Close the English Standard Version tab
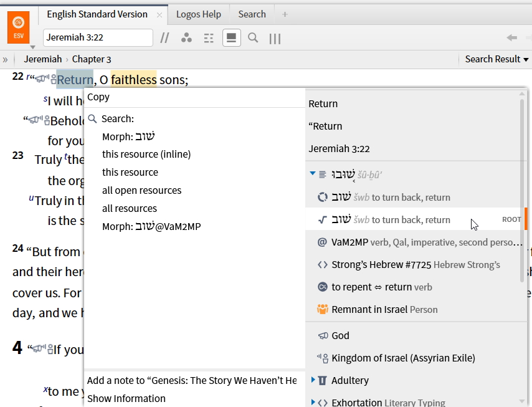 tap(159, 15)
